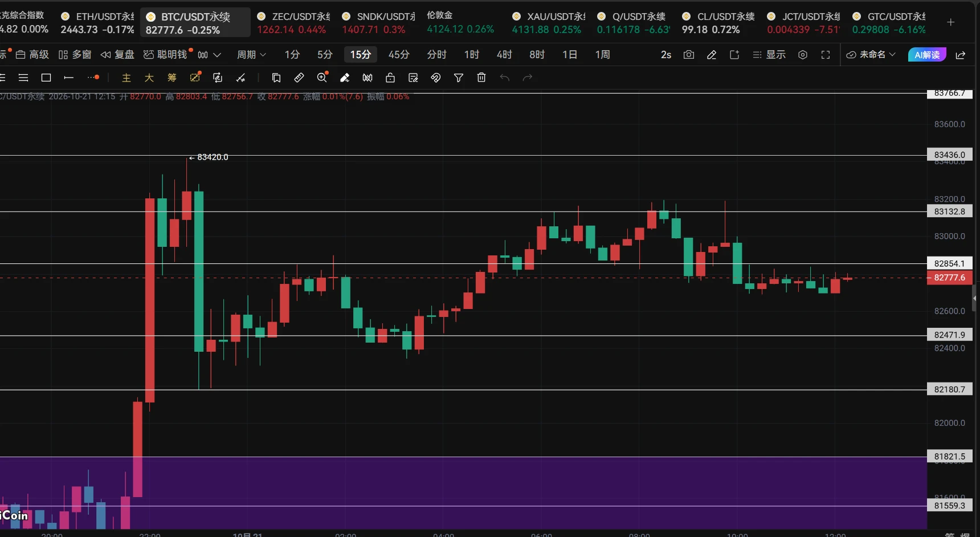
Task: Expand the 未命名 layout dropdown
Action: [871, 55]
